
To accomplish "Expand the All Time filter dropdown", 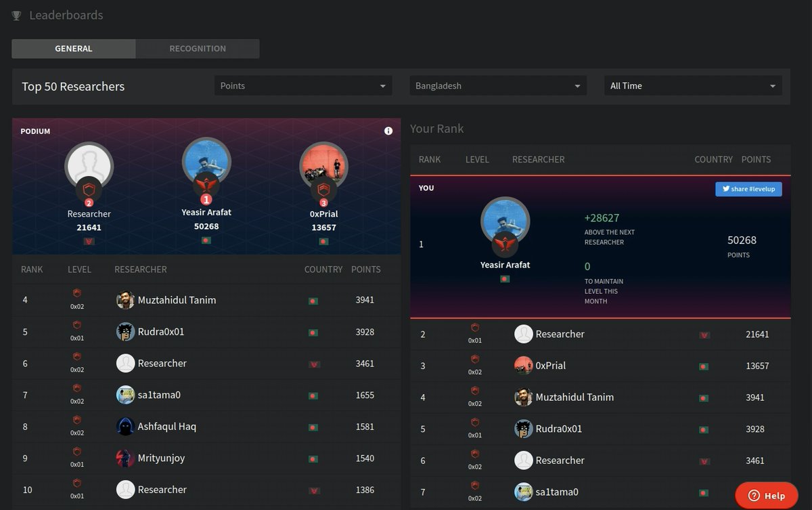I will [x=692, y=85].
